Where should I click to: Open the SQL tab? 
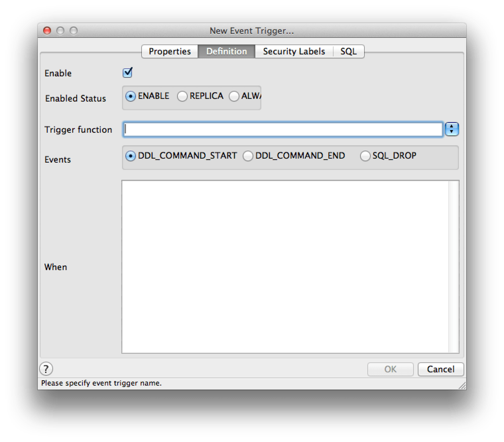[348, 51]
